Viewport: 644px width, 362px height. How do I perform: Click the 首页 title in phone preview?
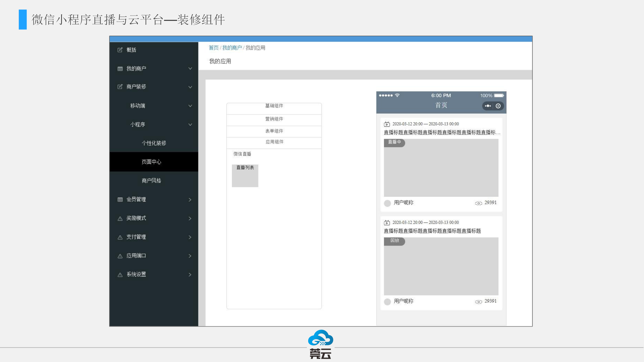tap(441, 105)
